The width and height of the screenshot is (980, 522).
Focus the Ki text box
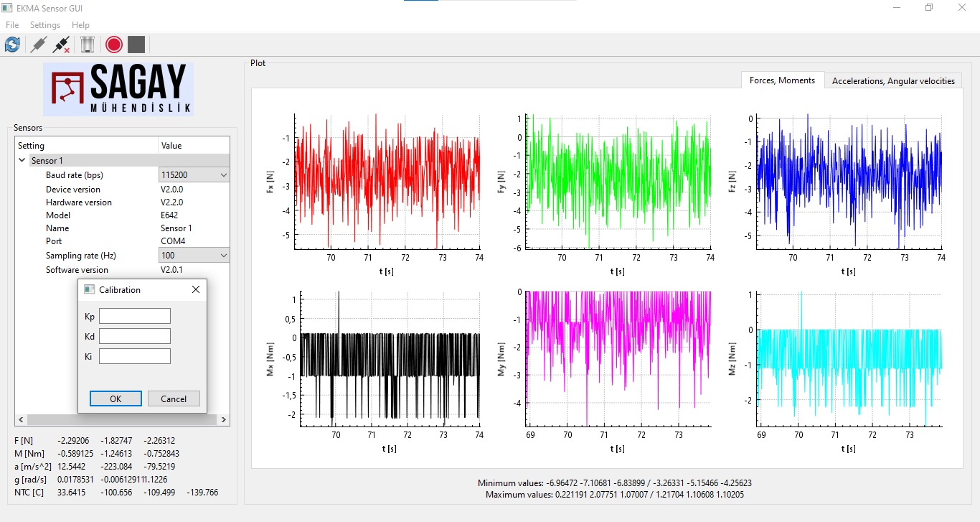click(135, 357)
